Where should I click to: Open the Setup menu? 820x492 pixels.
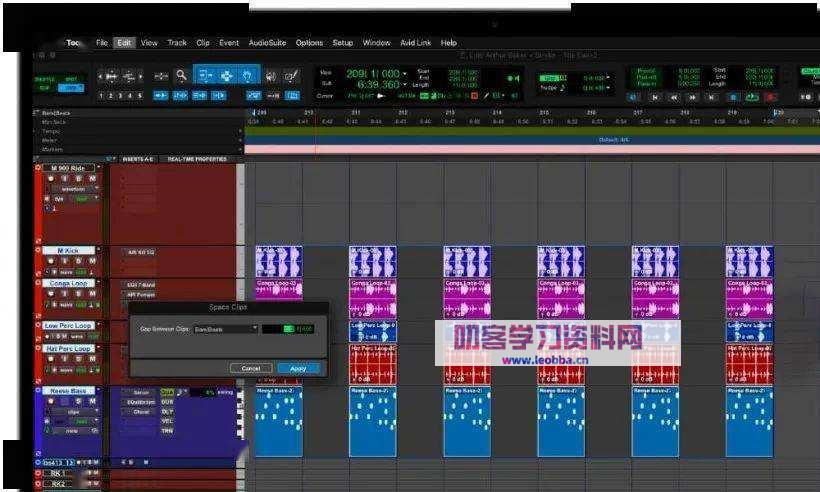[x=343, y=43]
